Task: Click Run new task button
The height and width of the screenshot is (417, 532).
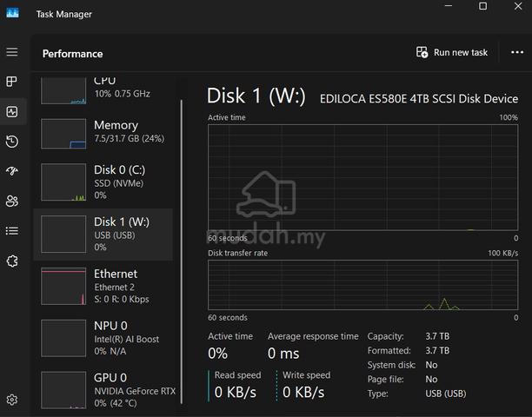Action: 452,52
